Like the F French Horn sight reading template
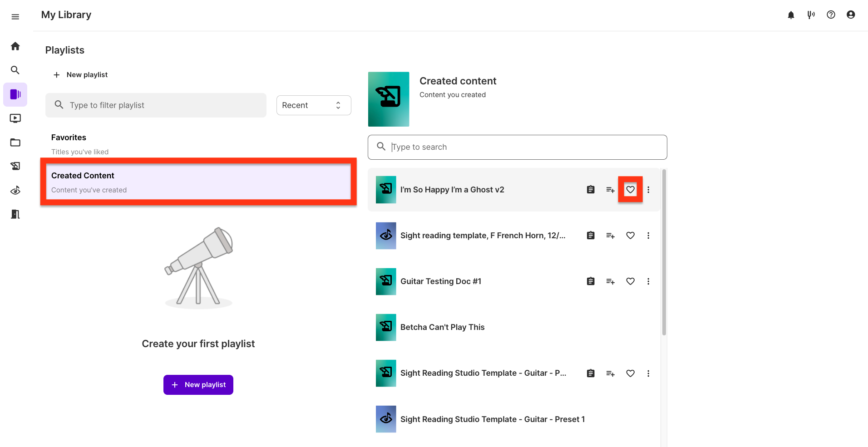The width and height of the screenshot is (868, 447). pos(630,236)
